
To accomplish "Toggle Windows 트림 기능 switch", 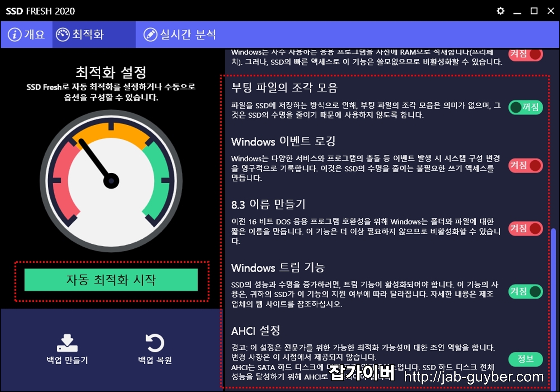I will pos(525,292).
